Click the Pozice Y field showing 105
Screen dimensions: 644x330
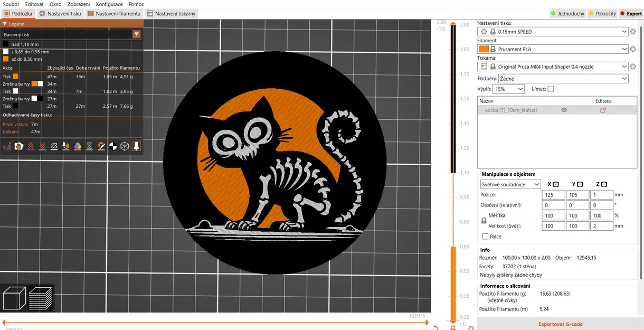point(577,195)
